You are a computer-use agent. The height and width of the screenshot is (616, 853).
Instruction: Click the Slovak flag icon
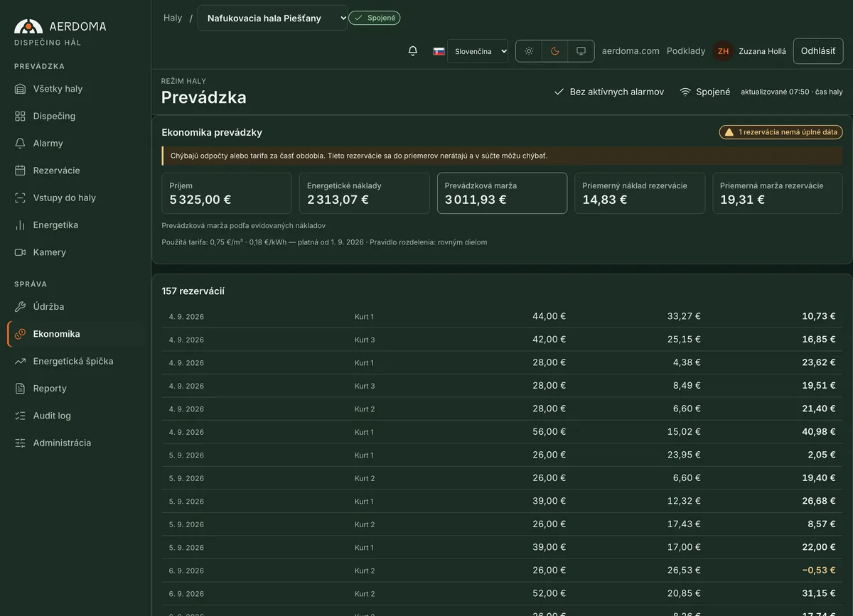point(439,51)
